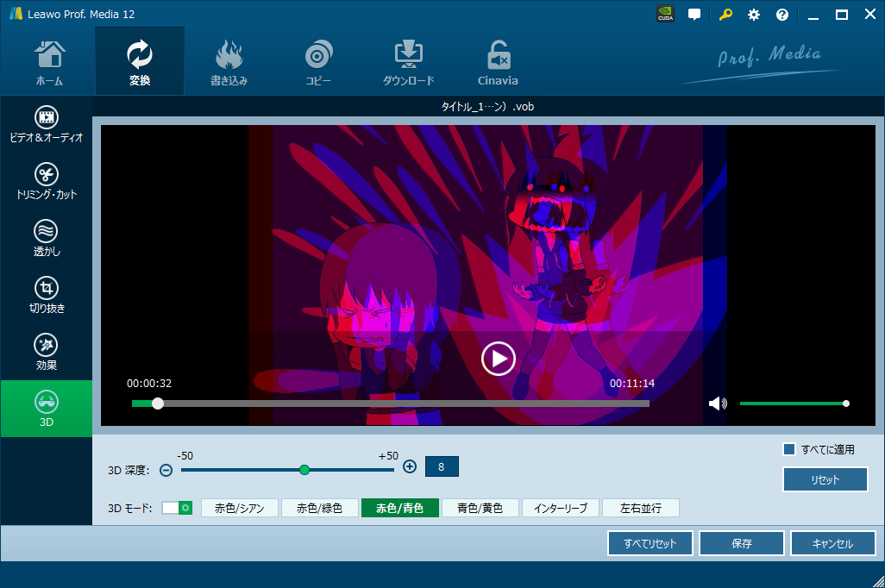The height and width of the screenshot is (588, 885).
Task: Open the Home (ホーム) module
Action: tap(49, 62)
